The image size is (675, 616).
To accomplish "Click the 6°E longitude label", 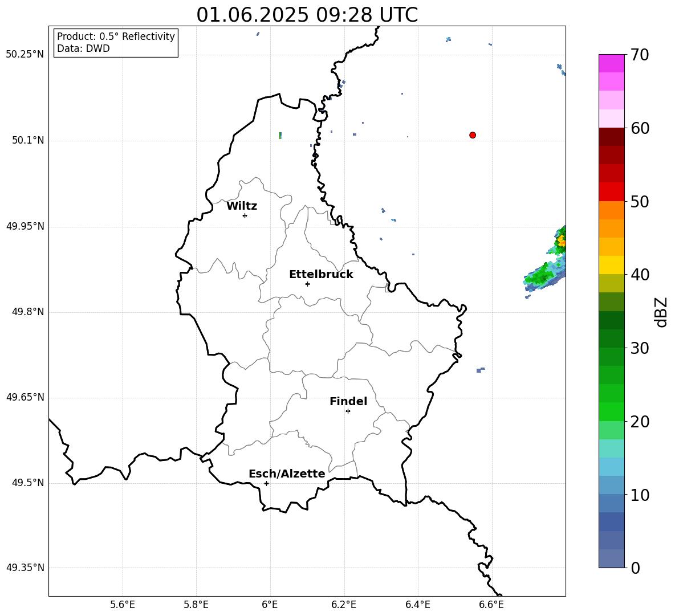I will (x=270, y=605).
